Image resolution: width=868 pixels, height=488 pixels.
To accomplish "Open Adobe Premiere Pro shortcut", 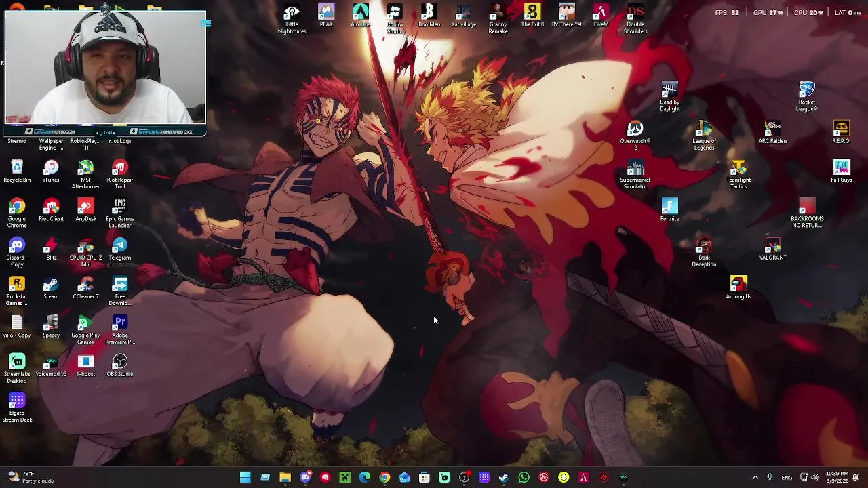I will [x=119, y=330].
